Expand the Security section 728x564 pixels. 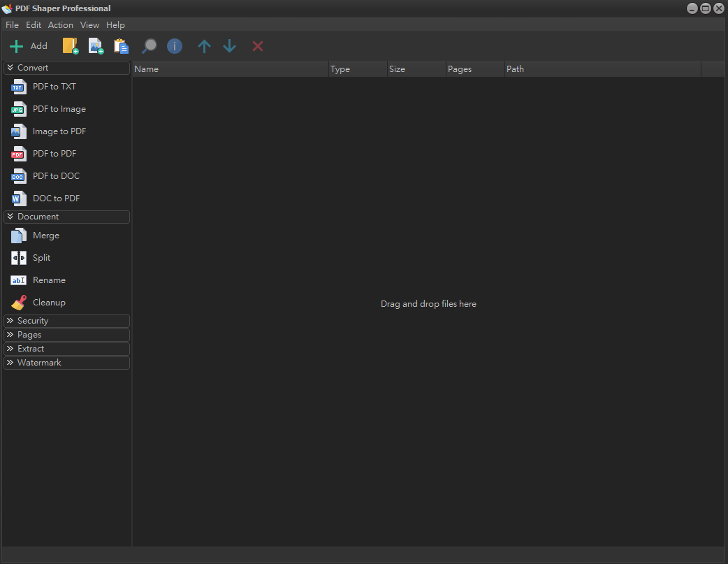tap(66, 321)
